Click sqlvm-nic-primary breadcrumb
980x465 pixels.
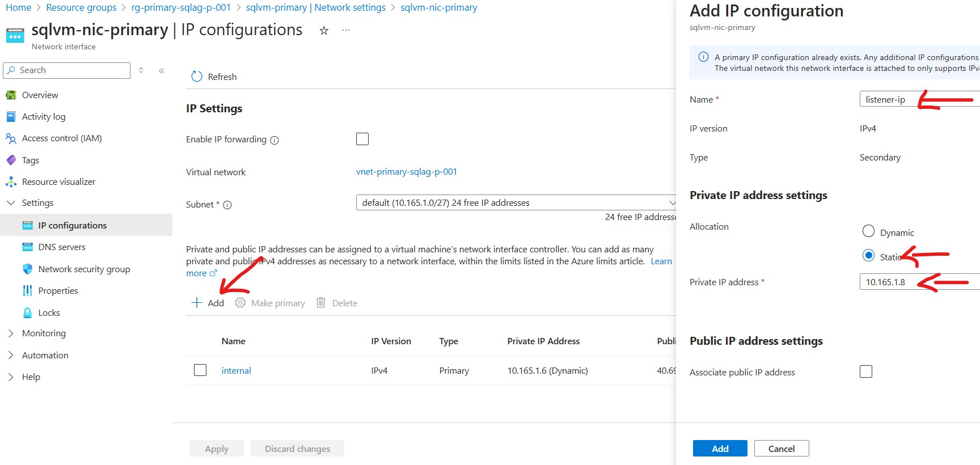pos(439,7)
